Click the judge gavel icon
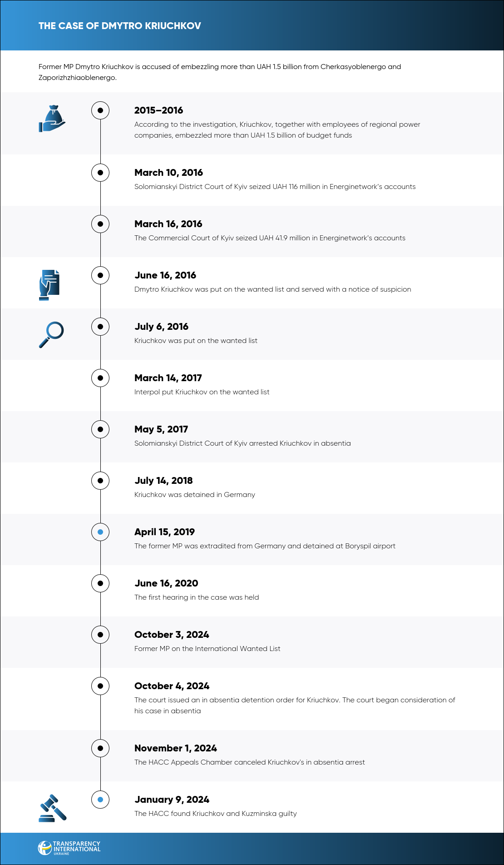Viewport: 504px width, 865px height. click(x=53, y=808)
